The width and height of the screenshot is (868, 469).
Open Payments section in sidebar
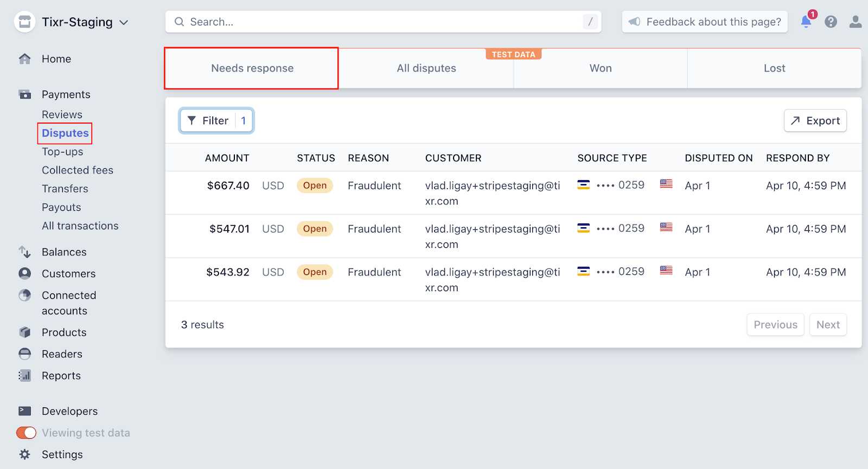pyautogui.click(x=66, y=94)
